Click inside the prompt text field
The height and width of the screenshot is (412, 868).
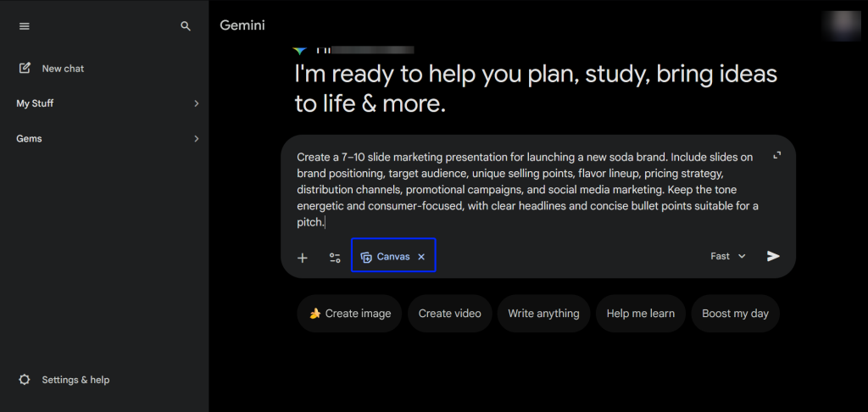click(526, 189)
